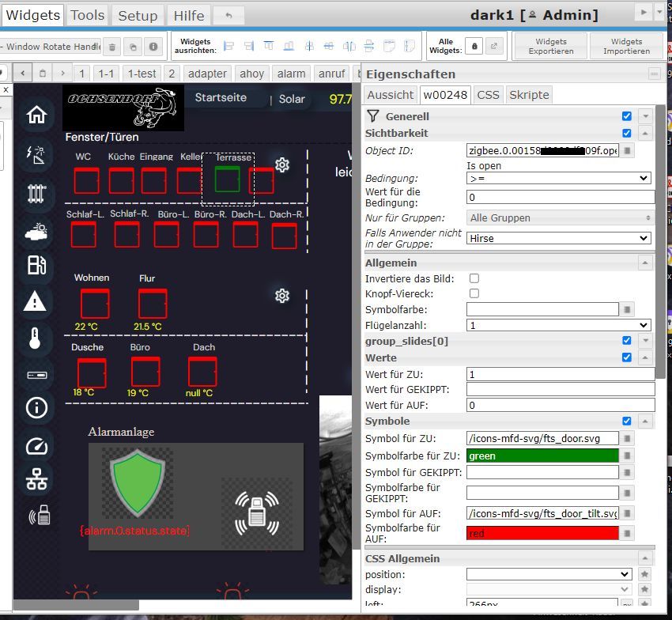Switch to the CSS properties tab
This screenshot has width=672, height=620.
[x=488, y=95]
